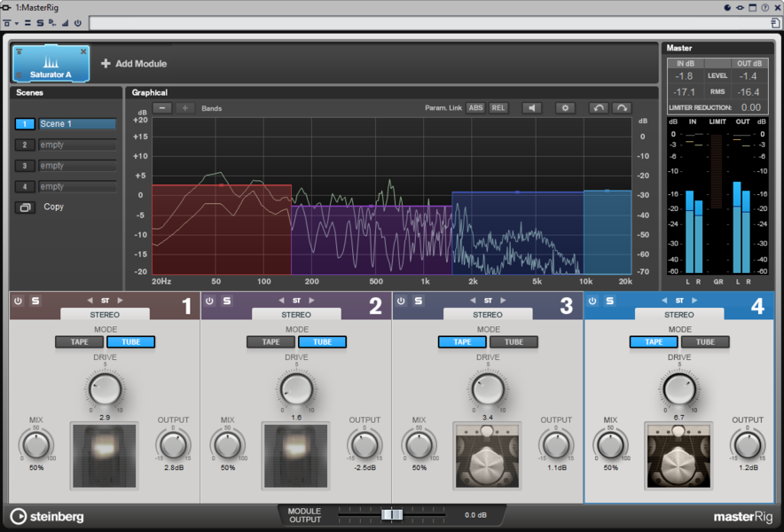Open band 4 STEREO tab

pos(679,315)
